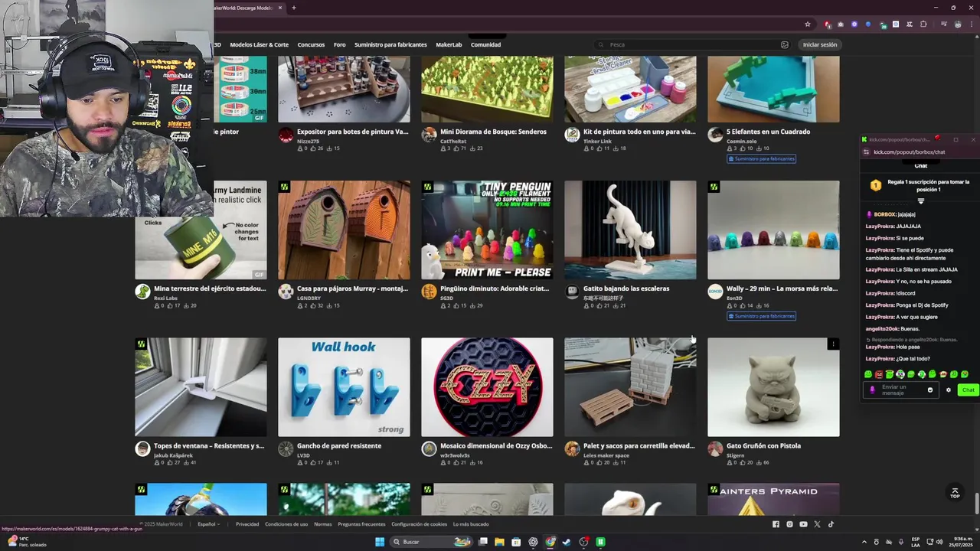
Task: Click the green Chat send button
Action: tap(968, 390)
